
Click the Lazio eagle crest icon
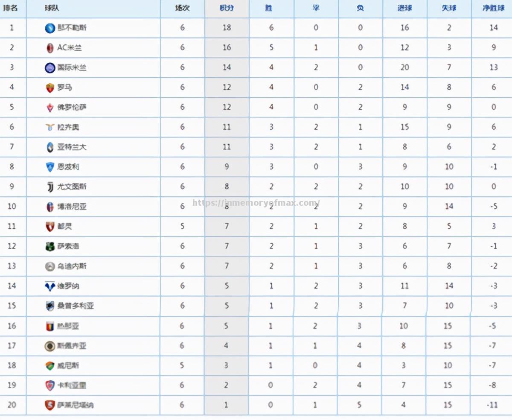click(50, 127)
